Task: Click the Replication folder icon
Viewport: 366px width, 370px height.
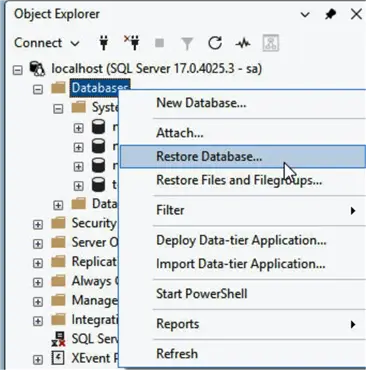Action: [58, 262]
